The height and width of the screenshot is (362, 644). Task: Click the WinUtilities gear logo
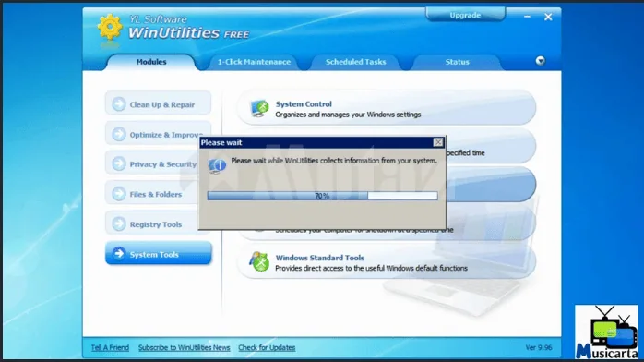click(x=110, y=27)
